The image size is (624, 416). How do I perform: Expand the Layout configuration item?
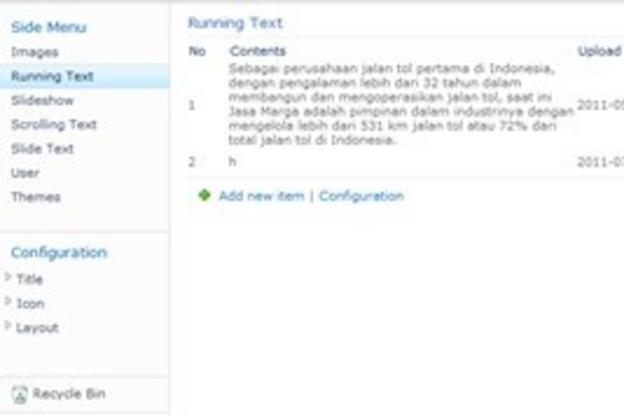(x=9, y=327)
